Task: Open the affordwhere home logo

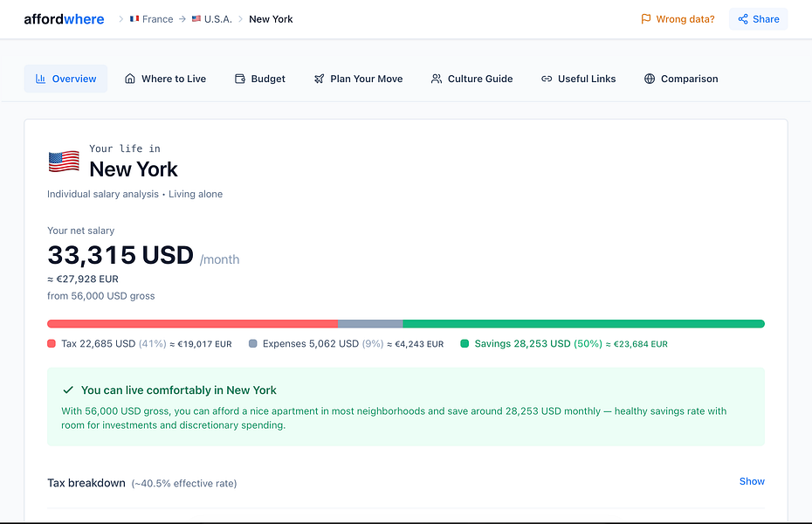Action: tap(64, 19)
